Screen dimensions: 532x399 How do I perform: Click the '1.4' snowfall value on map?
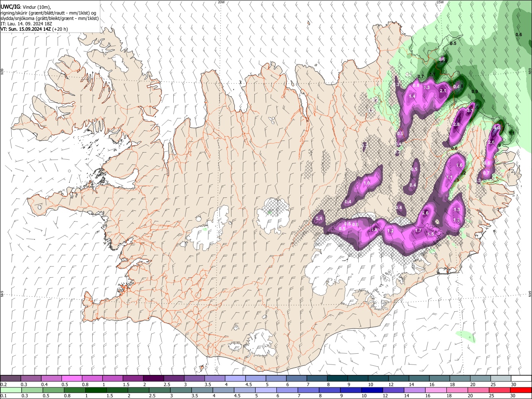coord(412,96)
